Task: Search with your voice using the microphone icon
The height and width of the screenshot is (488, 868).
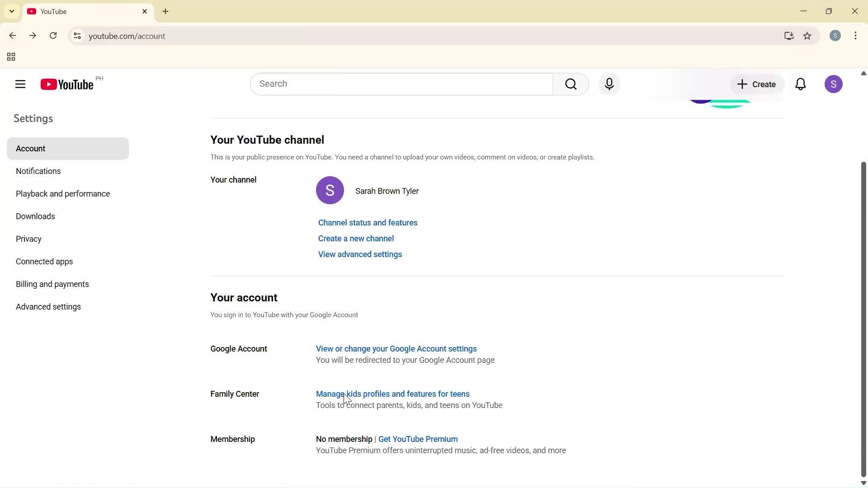Action: click(x=609, y=84)
